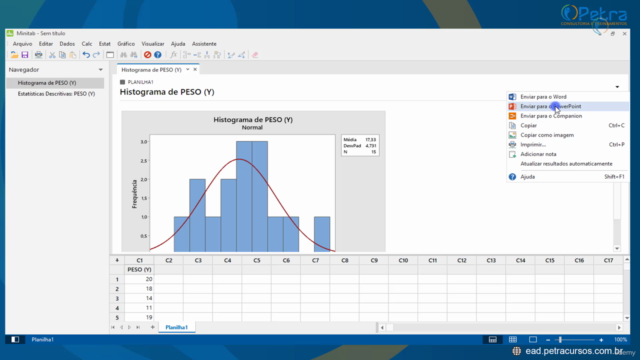Image resolution: width=640 pixels, height=360 pixels.
Task: Switch to the output-only view icon
Action: 533,339
